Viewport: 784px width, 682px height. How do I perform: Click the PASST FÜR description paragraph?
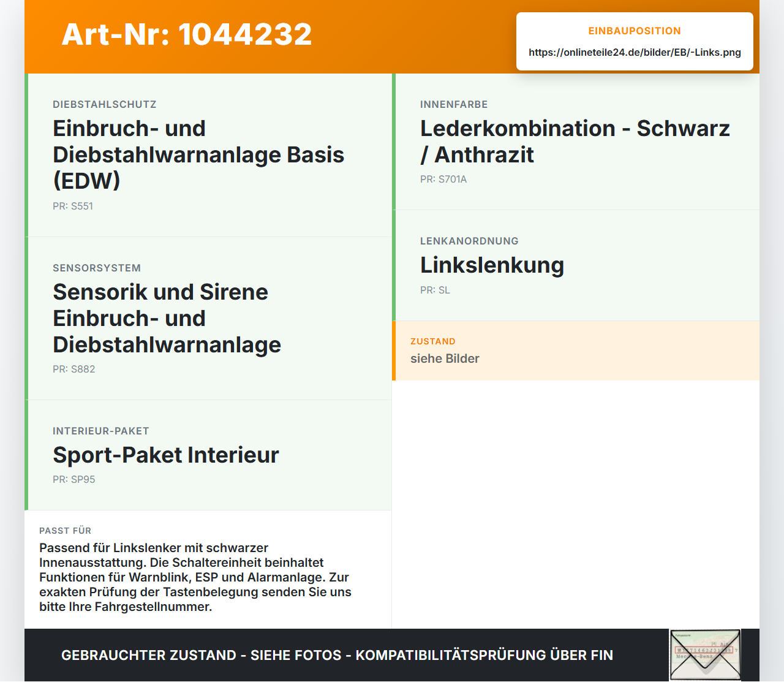click(195, 577)
